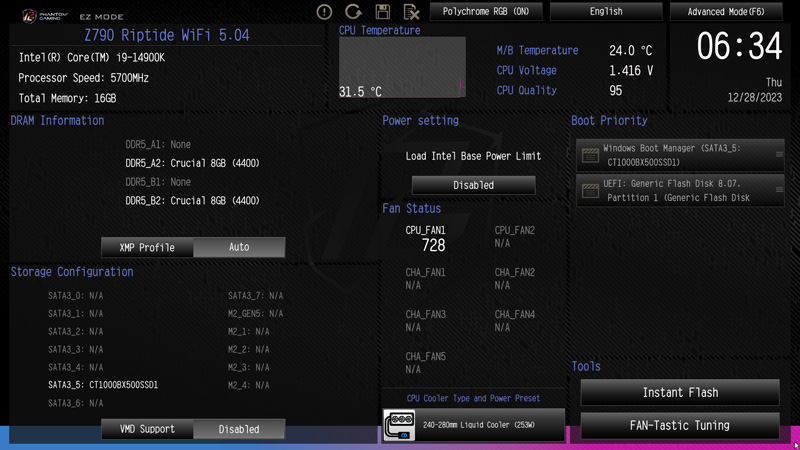Click Intel Core i9-14900K text

pos(92,58)
